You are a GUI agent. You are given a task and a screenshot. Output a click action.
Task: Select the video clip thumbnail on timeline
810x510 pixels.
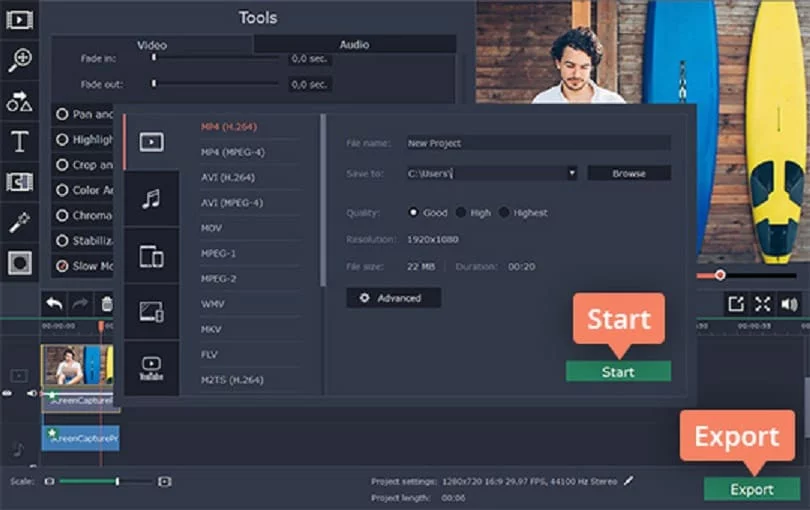[77, 365]
